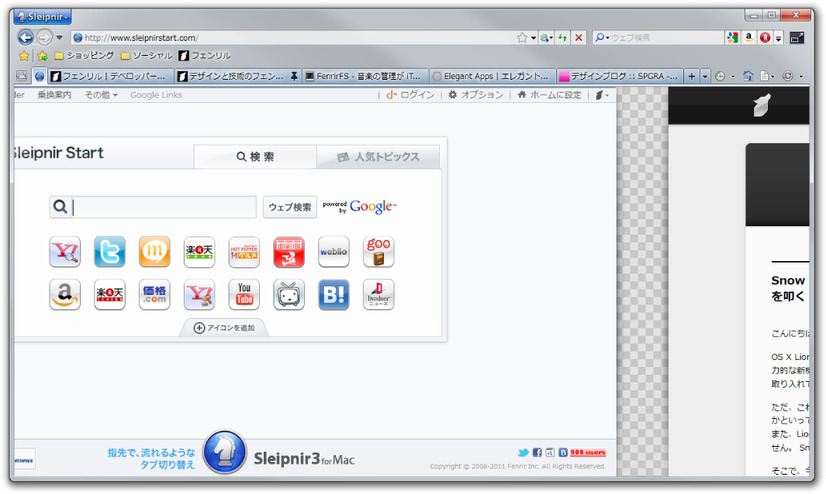826x494 pixels.
Task: Expand the dropdown beside the bookmark star
Action: click(533, 38)
